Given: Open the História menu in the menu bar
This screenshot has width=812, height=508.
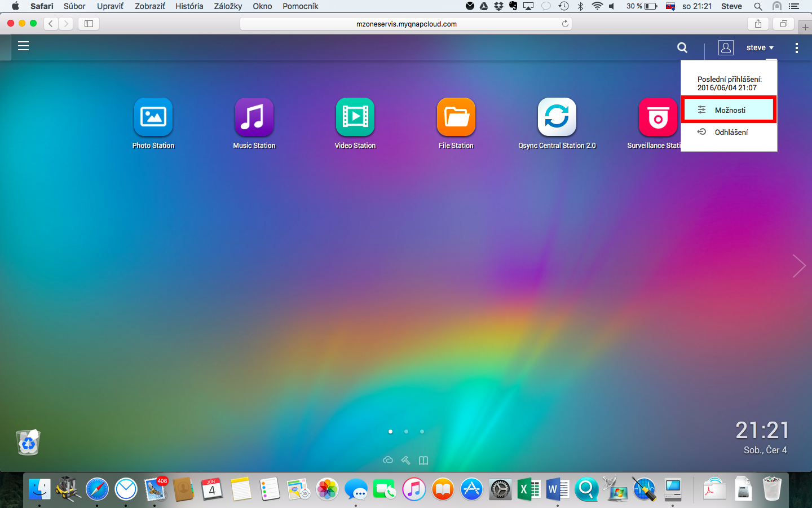Looking at the screenshot, I should point(189,6).
